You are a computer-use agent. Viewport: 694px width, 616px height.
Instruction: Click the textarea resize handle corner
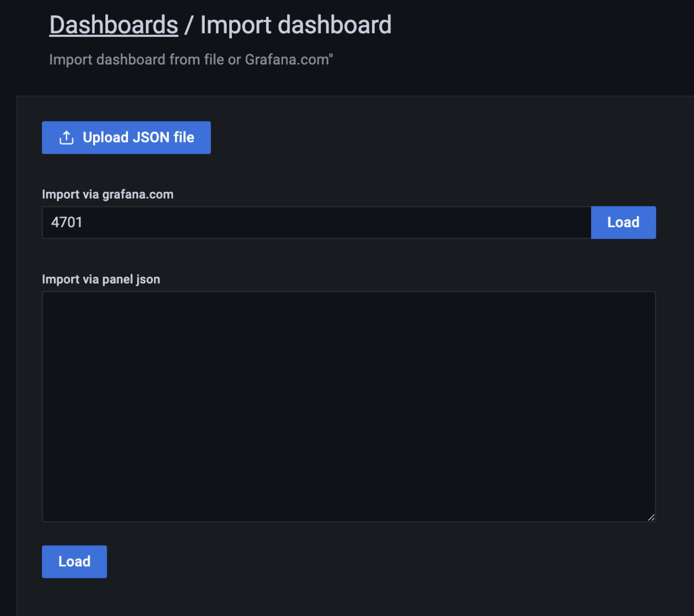pos(651,517)
